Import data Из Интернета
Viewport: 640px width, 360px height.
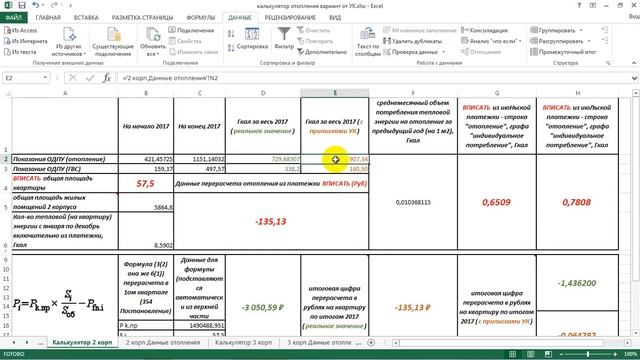[x=25, y=41]
